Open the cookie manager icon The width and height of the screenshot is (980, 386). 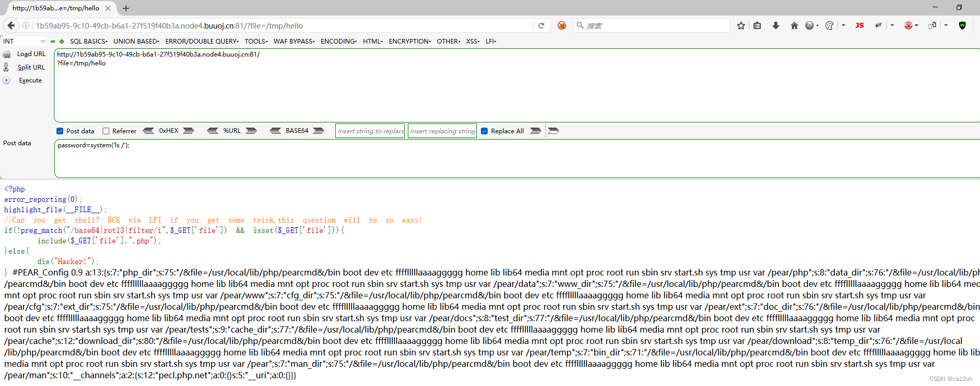click(x=829, y=25)
